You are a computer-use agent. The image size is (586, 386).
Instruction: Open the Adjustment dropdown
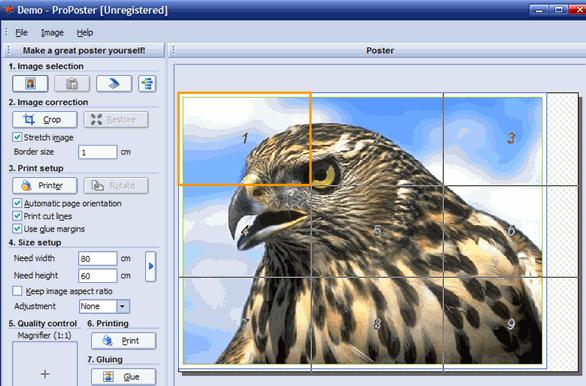(x=122, y=306)
